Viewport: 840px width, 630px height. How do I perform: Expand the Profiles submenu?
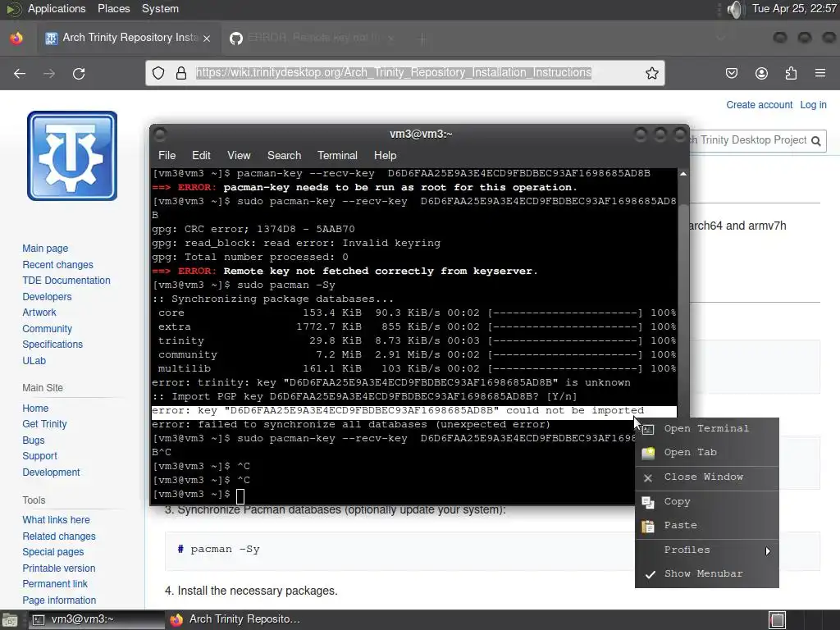click(x=706, y=550)
